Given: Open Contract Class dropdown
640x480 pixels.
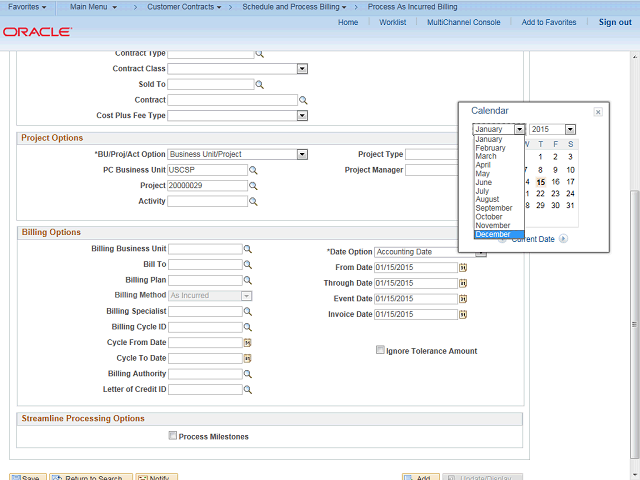Looking at the screenshot, I should pos(301,69).
